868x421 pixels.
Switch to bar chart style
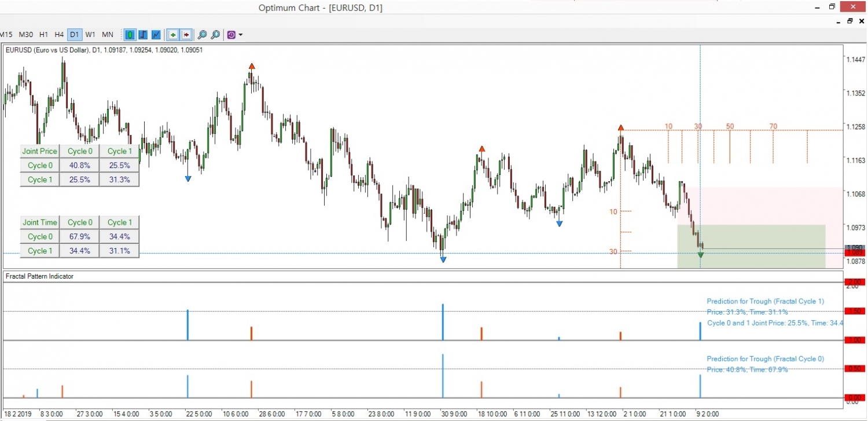pos(143,35)
